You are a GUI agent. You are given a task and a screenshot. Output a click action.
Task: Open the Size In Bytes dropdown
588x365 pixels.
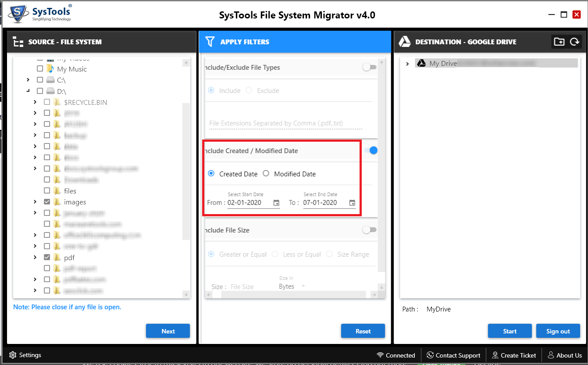pyautogui.click(x=292, y=286)
